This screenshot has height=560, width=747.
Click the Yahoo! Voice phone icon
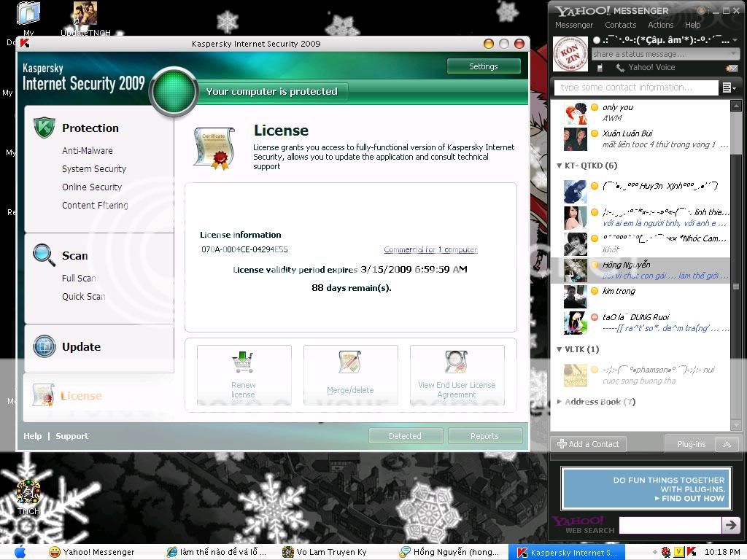click(x=620, y=67)
